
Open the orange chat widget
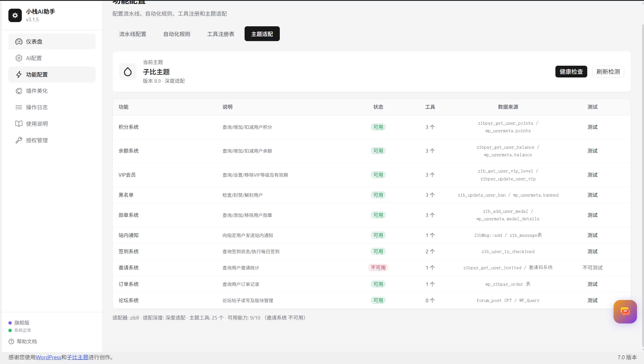tap(625, 312)
